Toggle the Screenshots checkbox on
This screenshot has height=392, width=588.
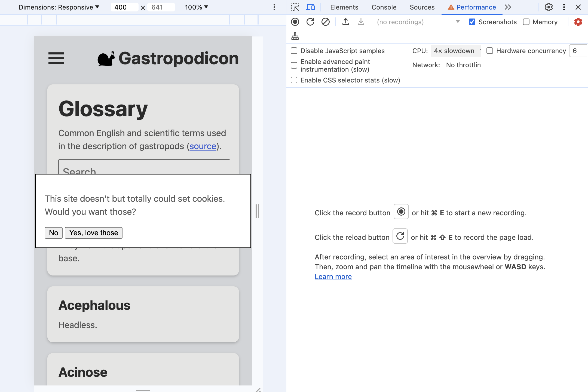click(x=471, y=22)
